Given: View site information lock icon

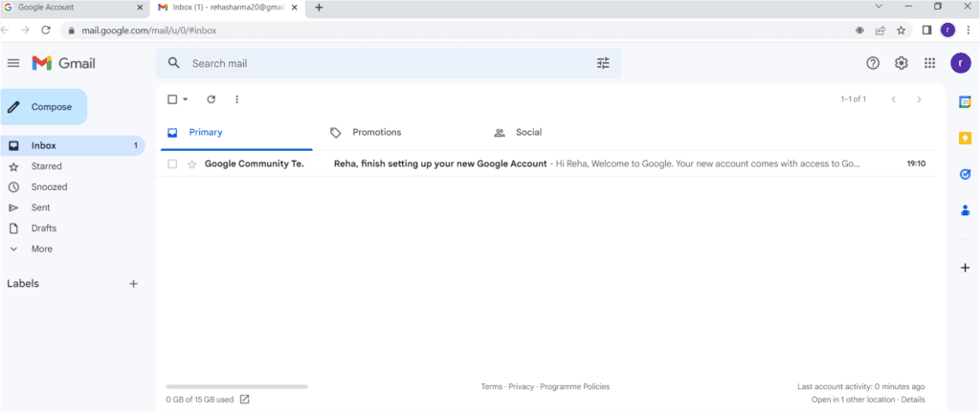Looking at the screenshot, I should click(71, 30).
